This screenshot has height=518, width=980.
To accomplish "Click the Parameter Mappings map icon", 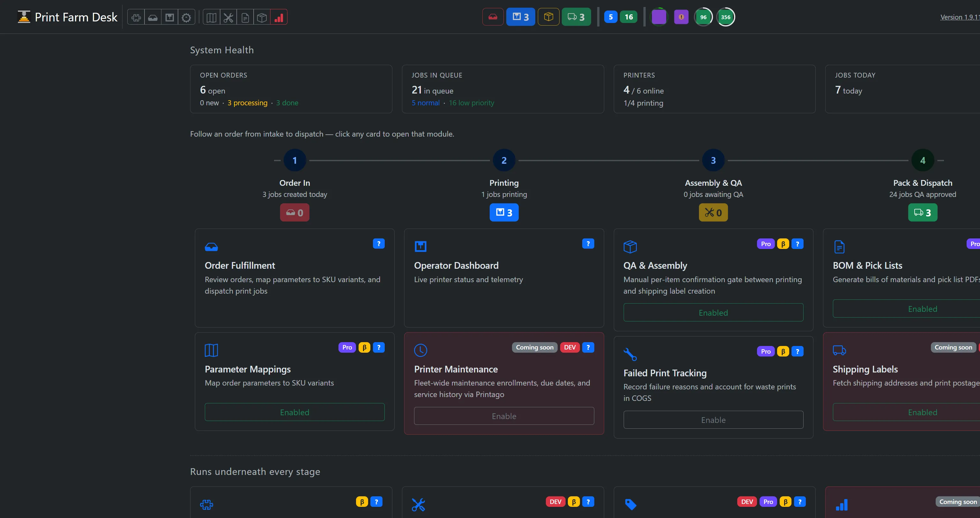I will 212,350.
